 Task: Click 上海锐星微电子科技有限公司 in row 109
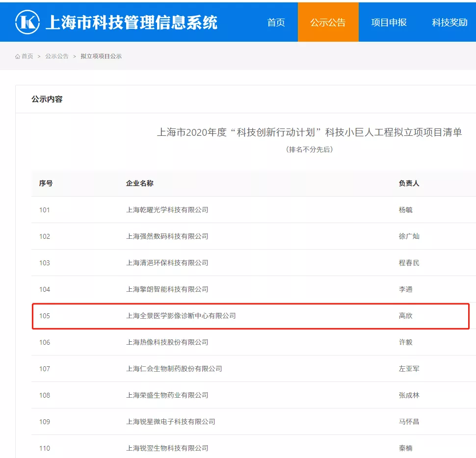171,422
